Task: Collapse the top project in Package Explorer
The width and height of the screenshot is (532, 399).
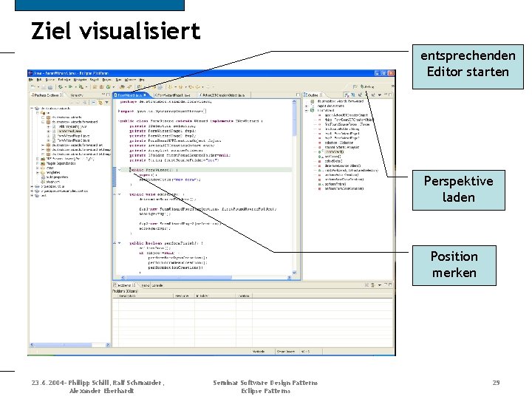Action: [x=32, y=108]
